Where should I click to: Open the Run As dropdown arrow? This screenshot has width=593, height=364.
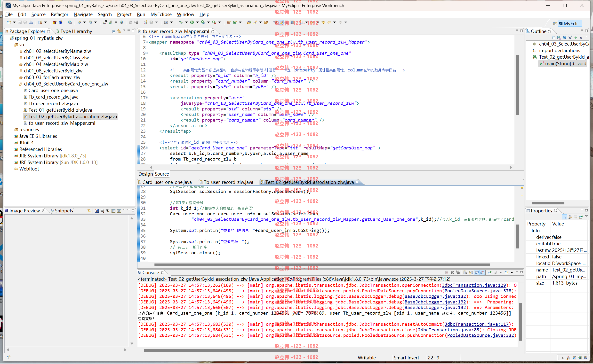pyautogui.click(x=197, y=23)
